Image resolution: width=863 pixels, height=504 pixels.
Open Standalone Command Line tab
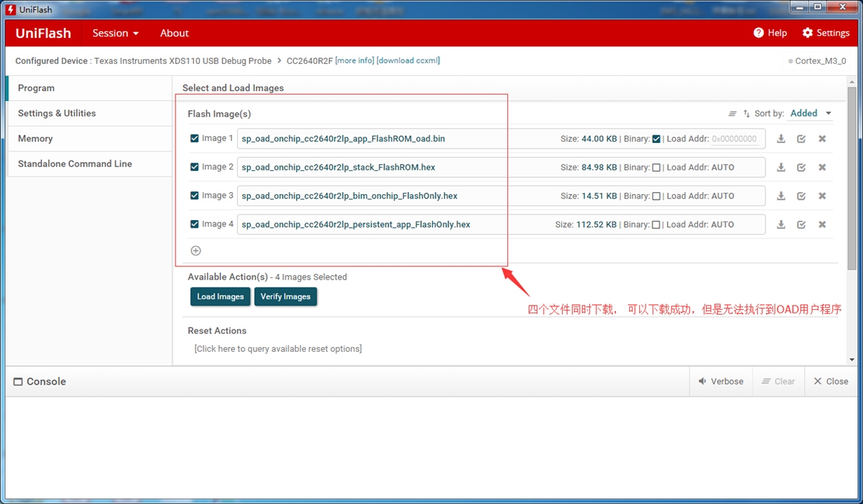coord(88,163)
